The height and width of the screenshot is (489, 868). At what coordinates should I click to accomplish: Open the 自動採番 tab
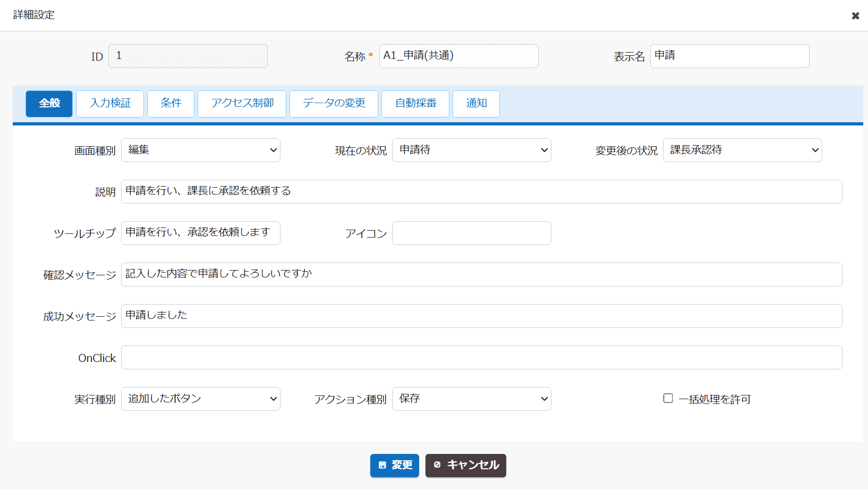point(415,104)
